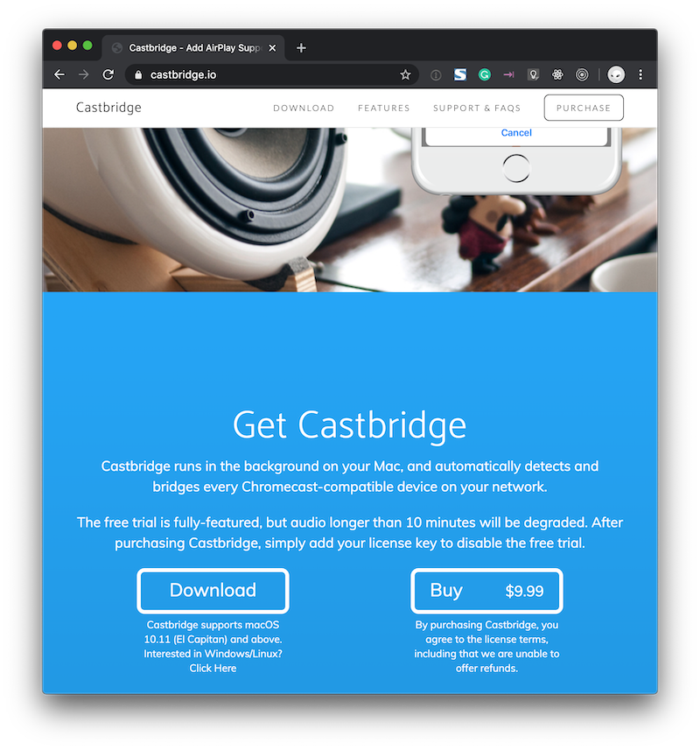Click the Purchase button in header
Screen dimensions: 700x750
click(584, 108)
